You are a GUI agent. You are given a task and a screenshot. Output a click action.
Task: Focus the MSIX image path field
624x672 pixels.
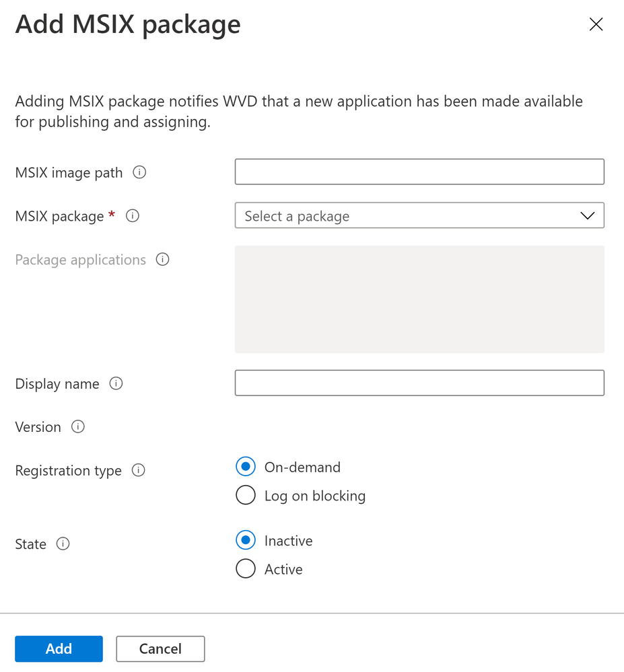point(419,172)
